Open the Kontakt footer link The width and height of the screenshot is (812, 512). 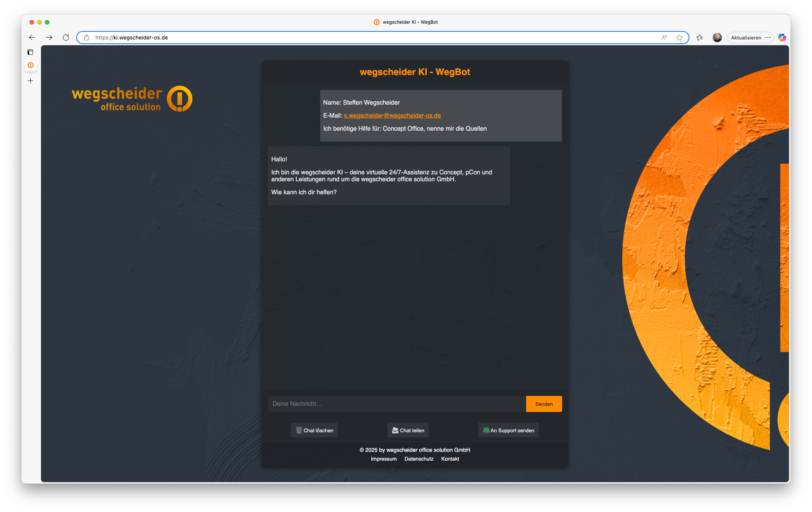pos(450,459)
